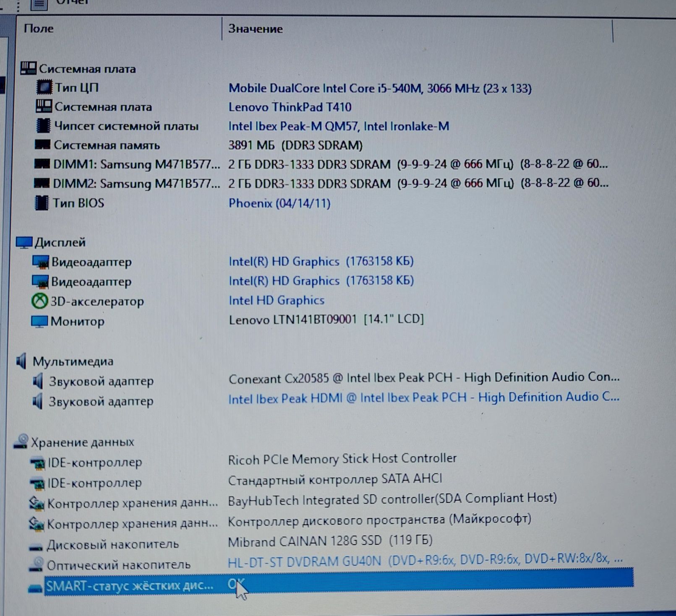Viewport: 676px width, 616px height.
Task: Select the Тип ЦП field label
Action: pyautogui.click(x=76, y=87)
